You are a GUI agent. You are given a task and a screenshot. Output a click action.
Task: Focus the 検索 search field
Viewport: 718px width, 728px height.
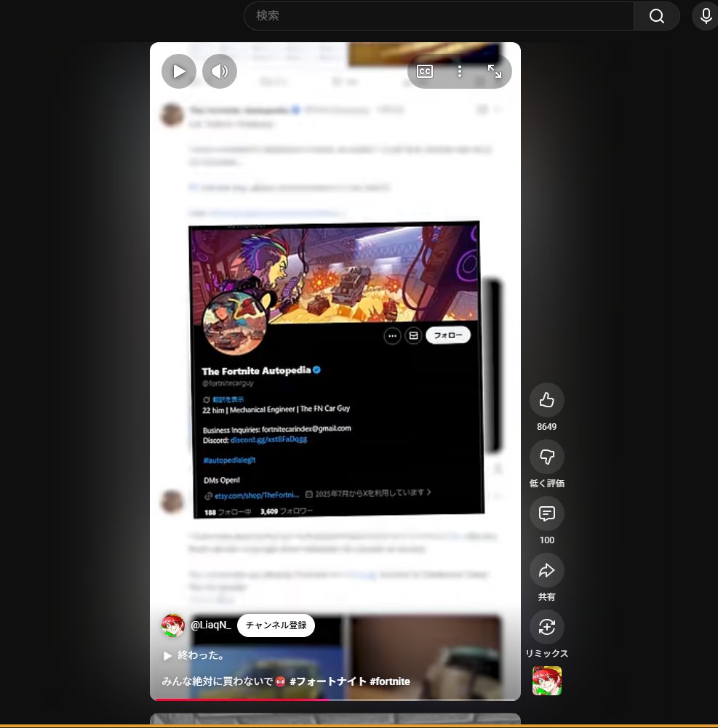pos(439,16)
